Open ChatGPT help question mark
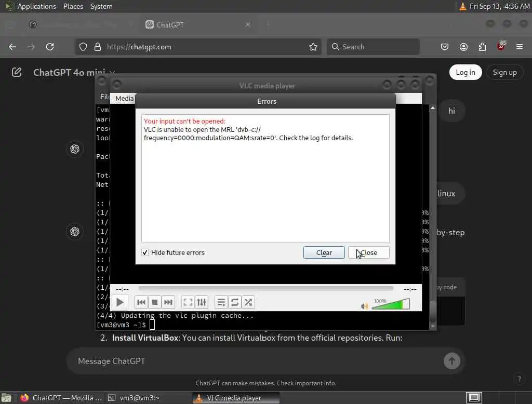This screenshot has width=532, height=404. tap(519, 379)
